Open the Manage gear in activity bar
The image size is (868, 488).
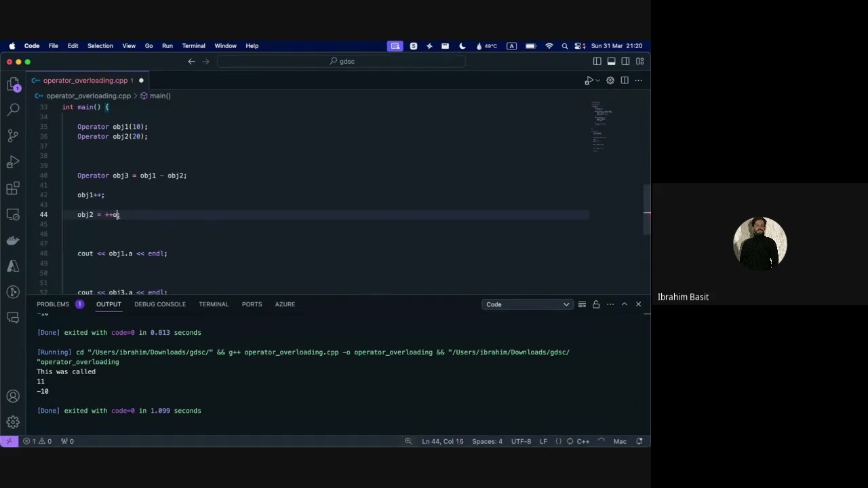pos(13,422)
